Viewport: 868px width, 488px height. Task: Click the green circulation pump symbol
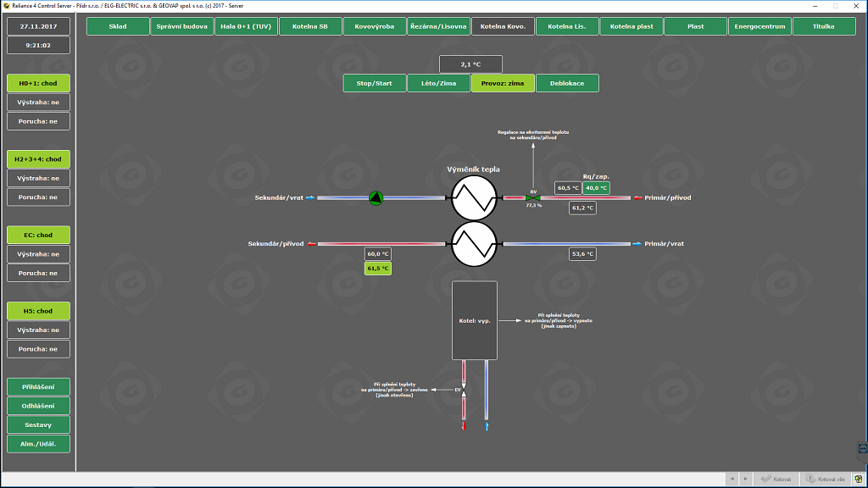click(376, 198)
